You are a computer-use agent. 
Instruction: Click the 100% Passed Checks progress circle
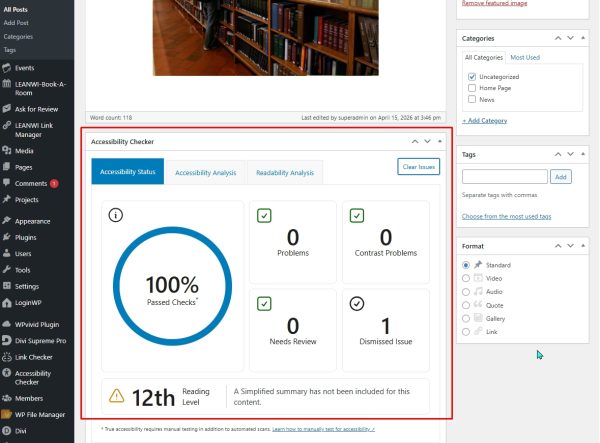[x=172, y=286]
